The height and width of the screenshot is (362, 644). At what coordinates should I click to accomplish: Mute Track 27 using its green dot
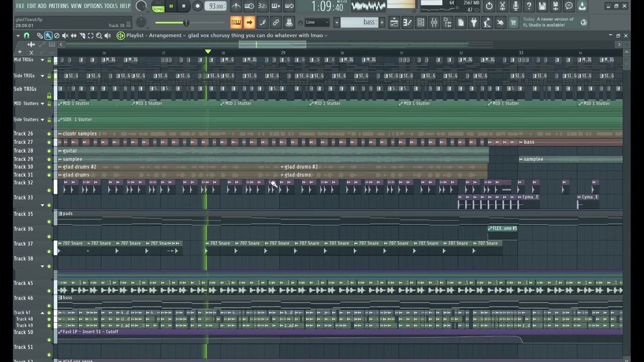(x=49, y=142)
